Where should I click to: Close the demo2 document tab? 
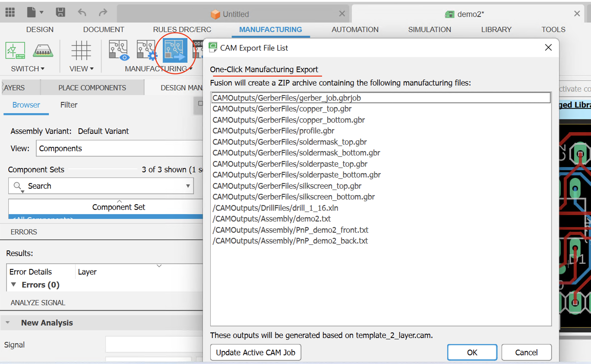[x=577, y=14]
